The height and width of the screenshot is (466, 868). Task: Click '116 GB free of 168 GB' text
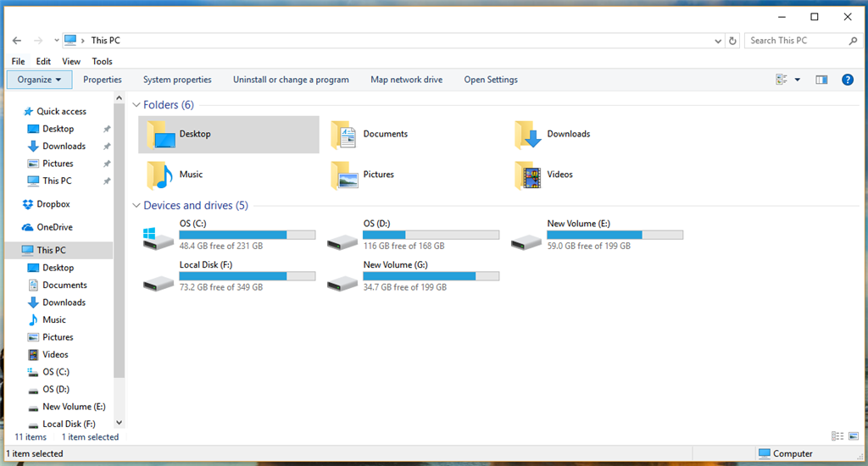(403, 247)
